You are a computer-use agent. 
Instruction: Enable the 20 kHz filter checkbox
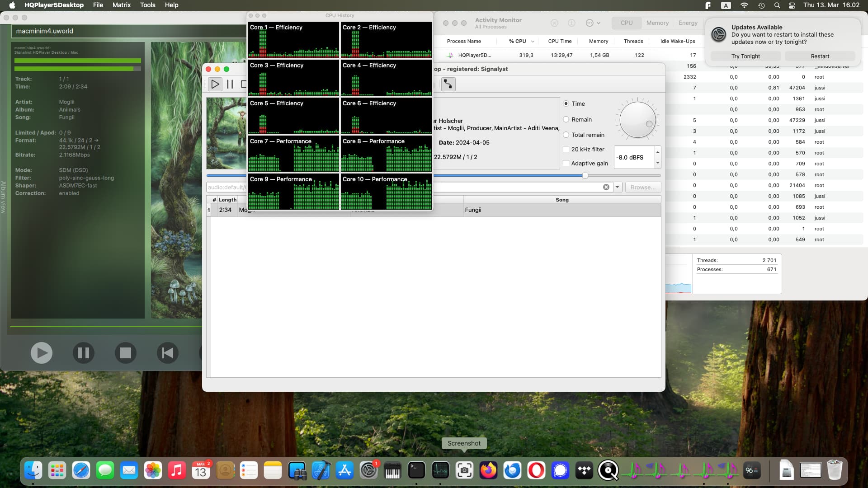coord(566,149)
